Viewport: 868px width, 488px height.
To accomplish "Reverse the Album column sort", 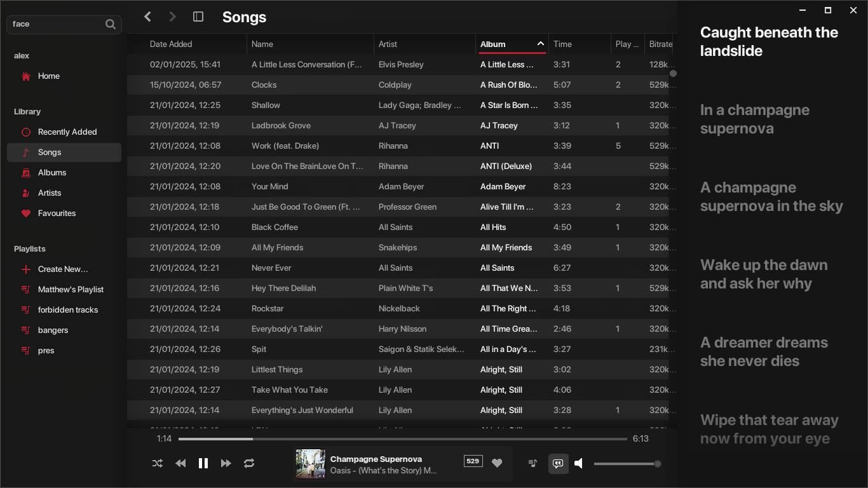I will (512, 44).
